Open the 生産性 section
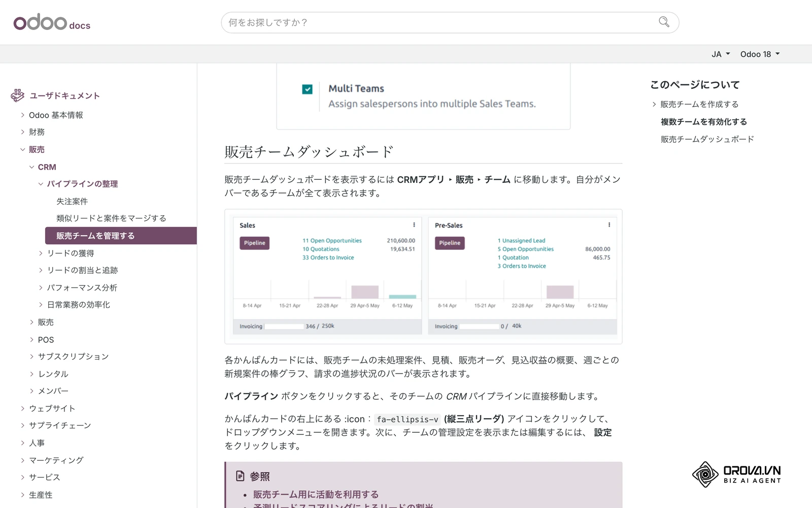 [41, 495]
